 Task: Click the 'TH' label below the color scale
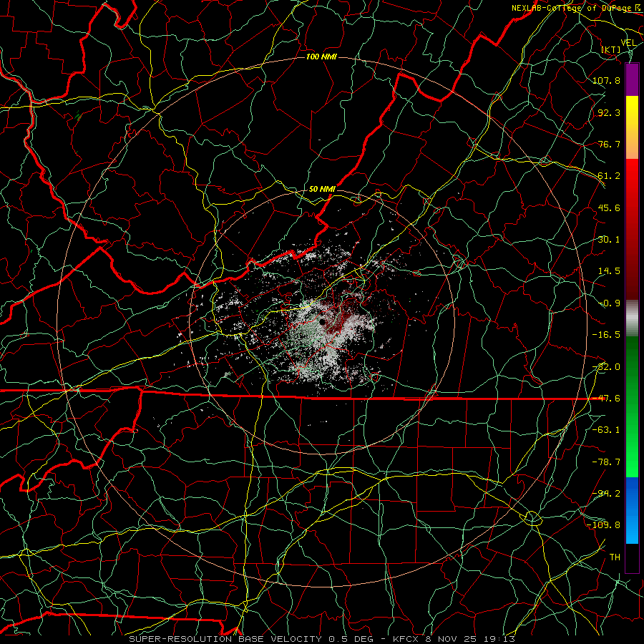coord(615,557)
